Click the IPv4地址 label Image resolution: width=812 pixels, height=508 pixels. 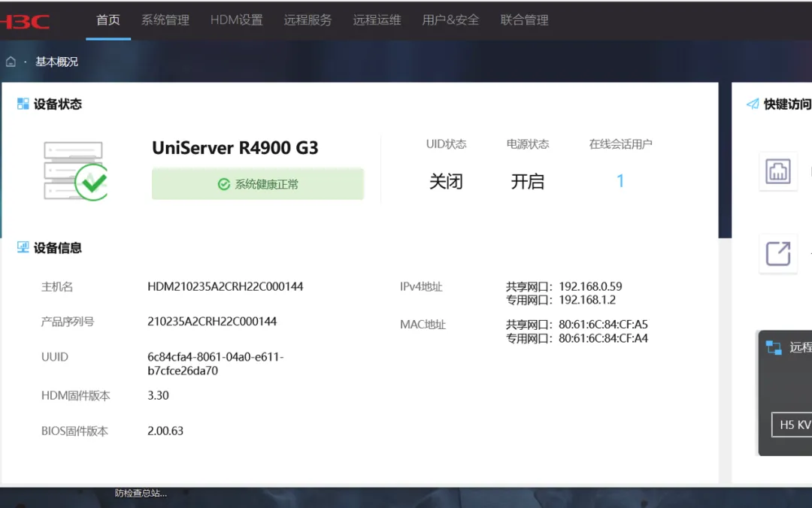(421, 287)
